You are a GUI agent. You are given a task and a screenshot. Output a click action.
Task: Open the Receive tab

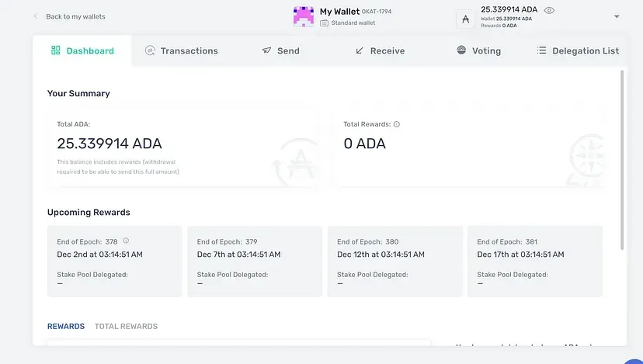[x=380, y=50]
